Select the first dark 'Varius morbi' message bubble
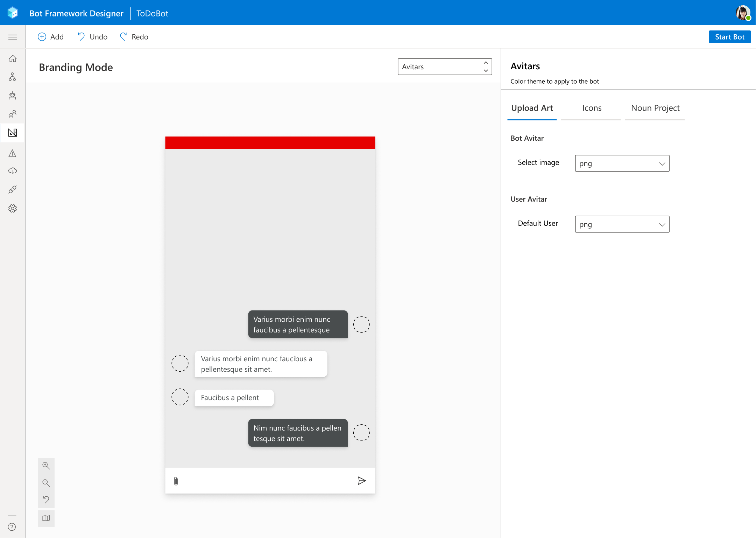Image resolution: width=756 pixels, height=538 pixels. pyautogui.click(x=298, y=324)
